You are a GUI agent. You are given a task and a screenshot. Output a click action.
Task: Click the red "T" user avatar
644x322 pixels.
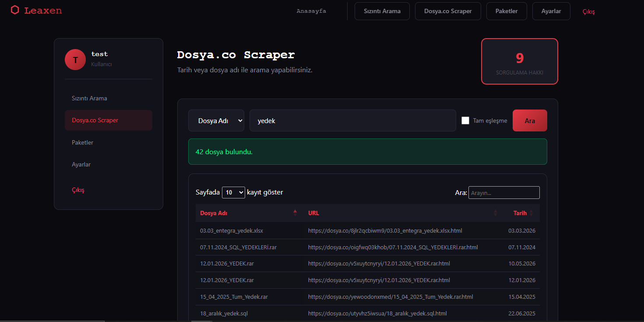pyautogui.click(x=75, y=60)
